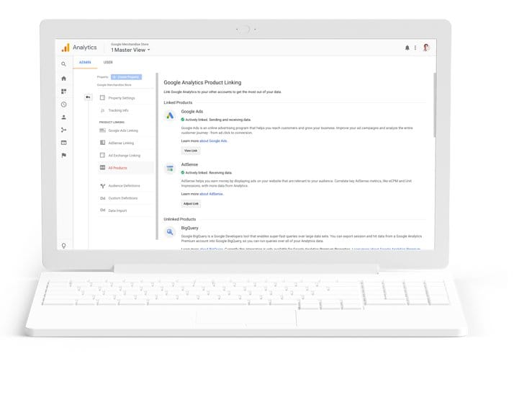Click the Google Analytics Product Linking heading
Viewport: 532px width, 395px height.
(x=202, y=83)
